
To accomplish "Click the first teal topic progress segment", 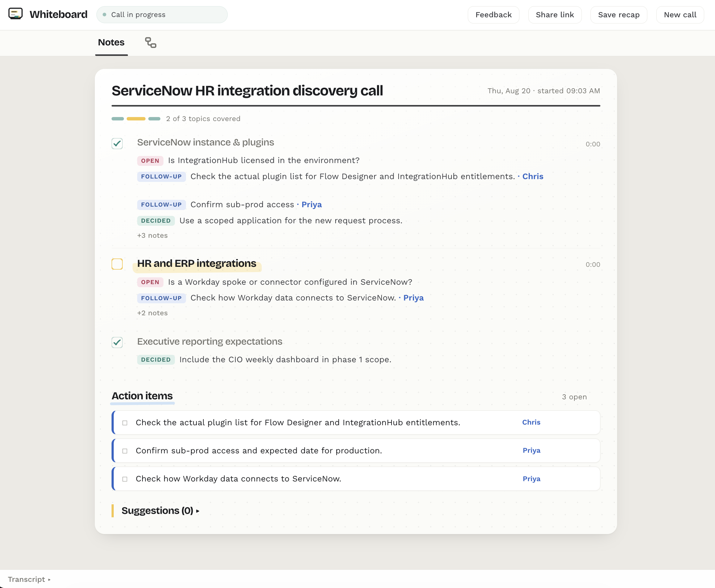I will pos(118,119).
